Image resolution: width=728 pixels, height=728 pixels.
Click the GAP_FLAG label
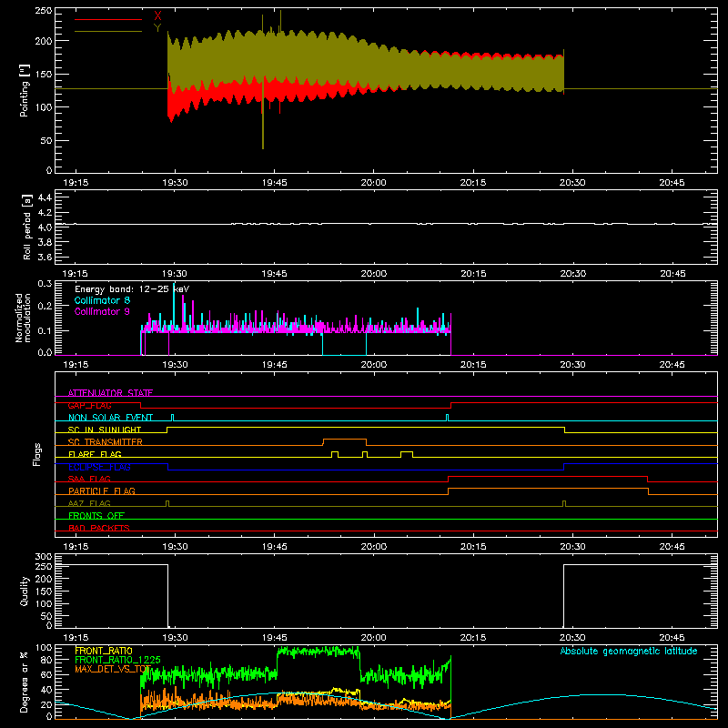click(89, 405)
